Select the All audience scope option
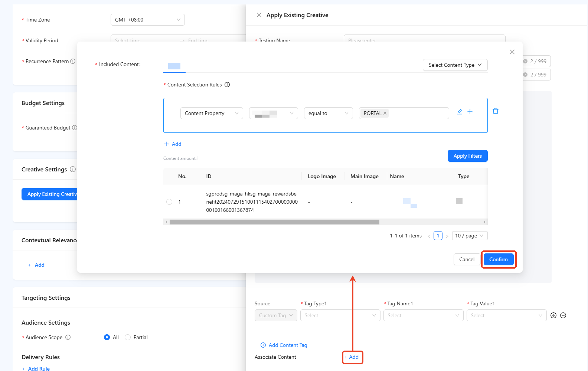Image resolution: width=588 pixels, height=371 pixels. click(x=107, y=337)
